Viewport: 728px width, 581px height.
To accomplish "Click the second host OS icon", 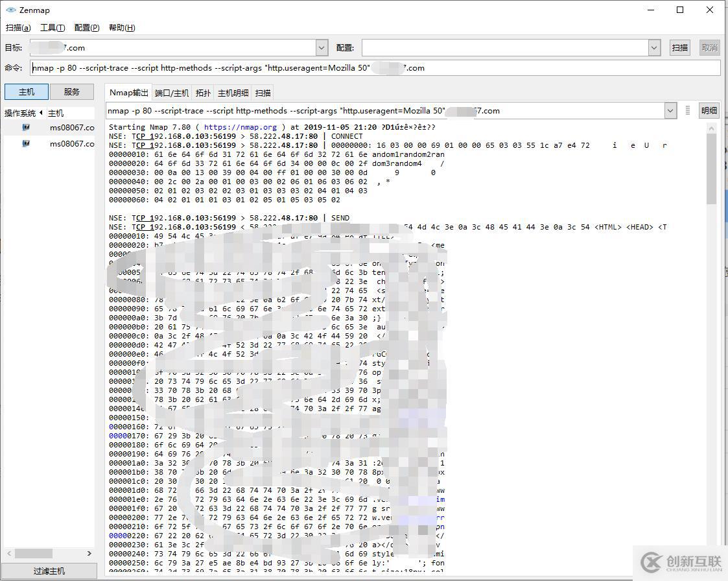I will pyautogui.click(x=26, y=144).
